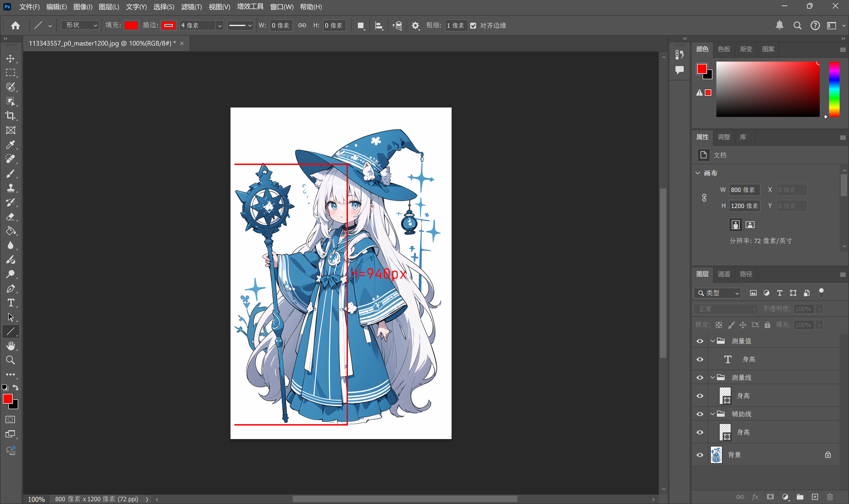Collapse the 画布 section in Properties
The height and width of the screenshot is (504, 849).
(698, 173)
